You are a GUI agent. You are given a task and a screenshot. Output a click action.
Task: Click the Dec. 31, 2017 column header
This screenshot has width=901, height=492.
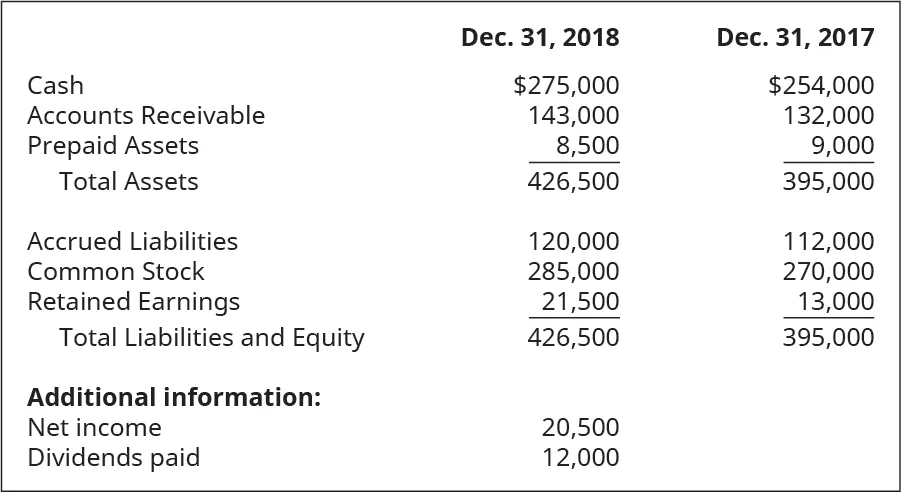(x=795, y=38)
